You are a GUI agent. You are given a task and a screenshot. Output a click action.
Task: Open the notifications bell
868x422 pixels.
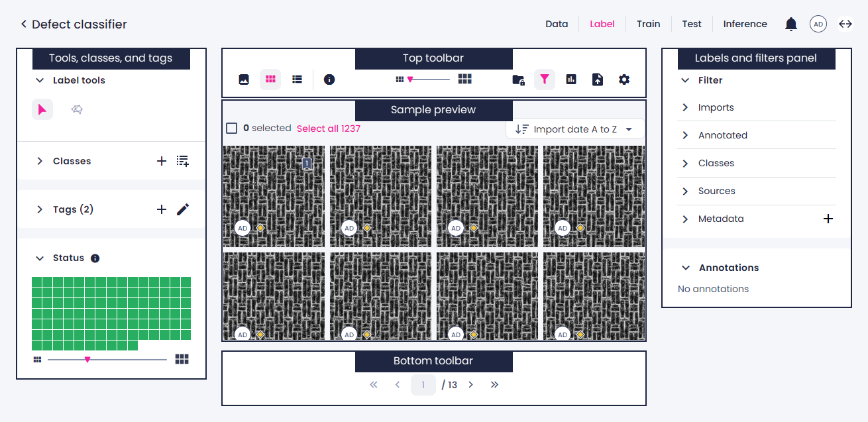pyautogui.click(x=791, y=25)
